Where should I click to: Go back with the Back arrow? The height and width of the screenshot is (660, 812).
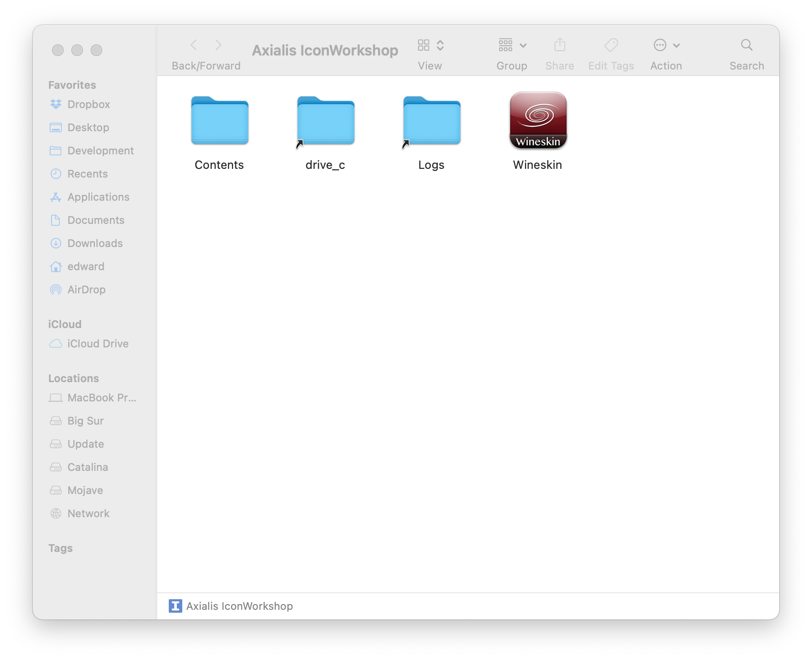click(x=194, y=45)
